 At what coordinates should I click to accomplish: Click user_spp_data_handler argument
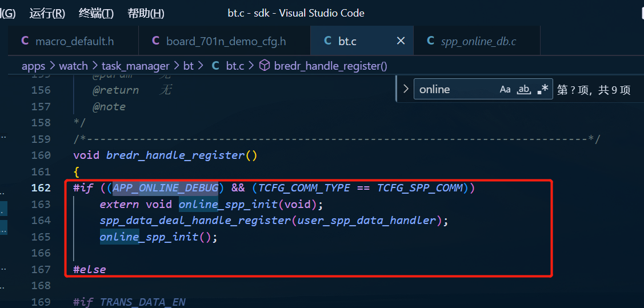(x=366, y=220)
